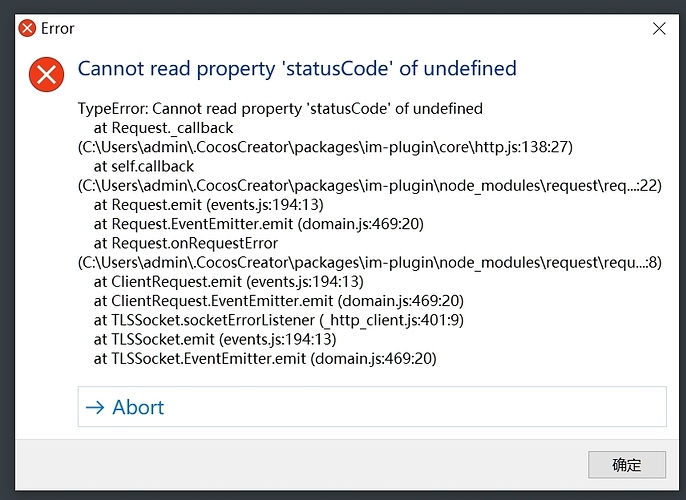The height and width of the screenshot is (500, 686).
Task: Click the http.js:138:27 file path line
Action: [326, 147]
